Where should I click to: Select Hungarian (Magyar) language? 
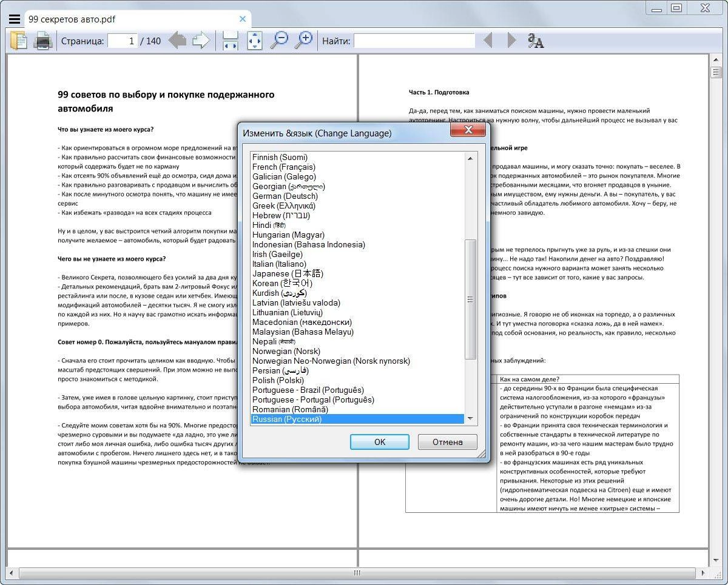coord(357,235)
